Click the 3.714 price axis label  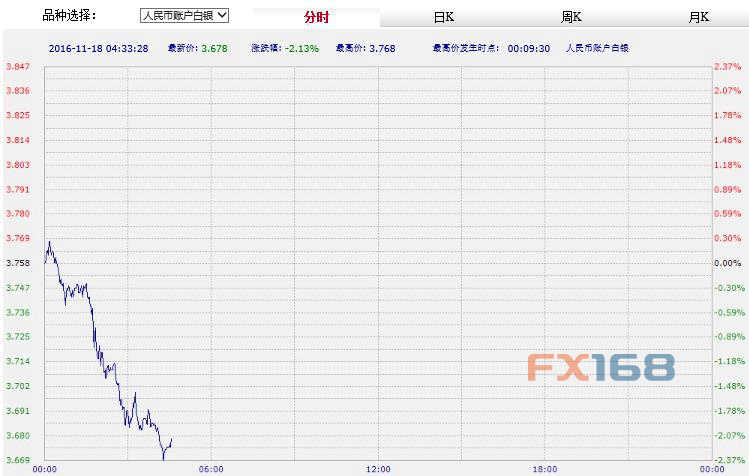click(18, 361)
